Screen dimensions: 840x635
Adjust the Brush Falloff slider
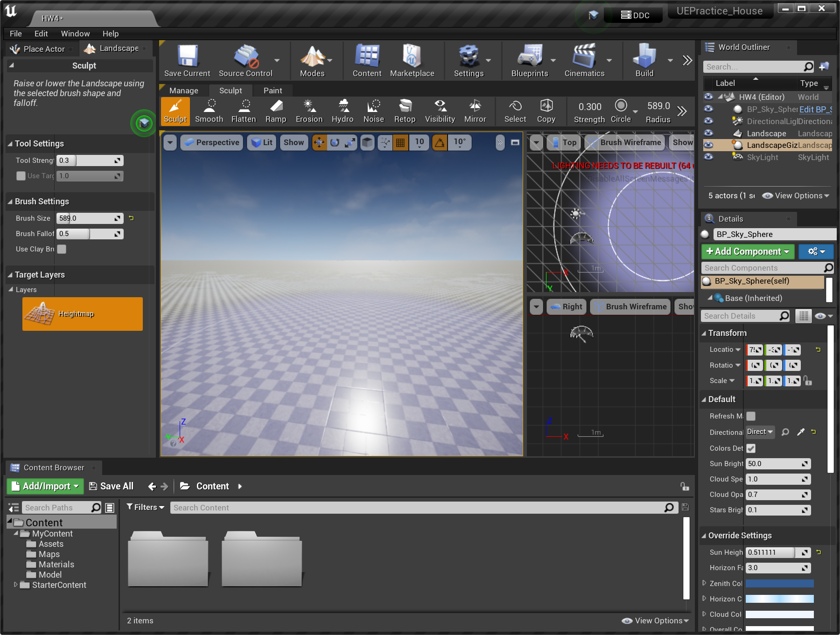[90, 234]
